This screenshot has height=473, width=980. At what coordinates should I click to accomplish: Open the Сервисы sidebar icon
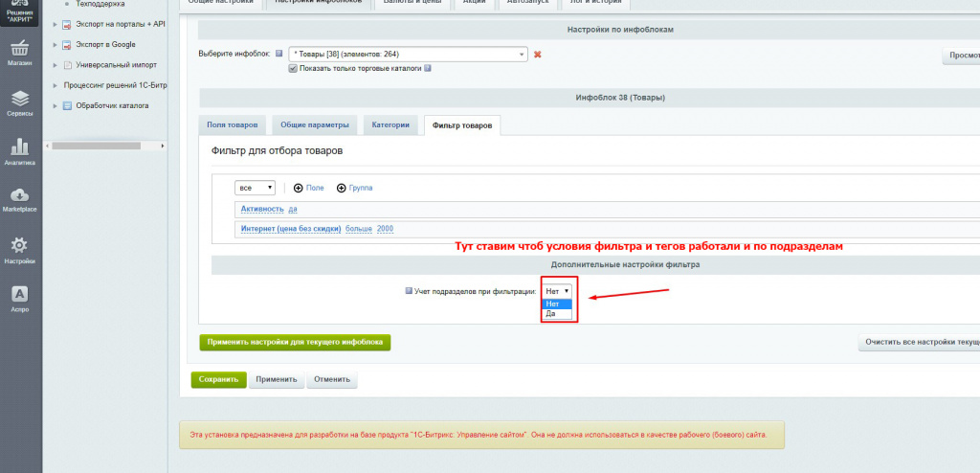[x=20, y=102]
